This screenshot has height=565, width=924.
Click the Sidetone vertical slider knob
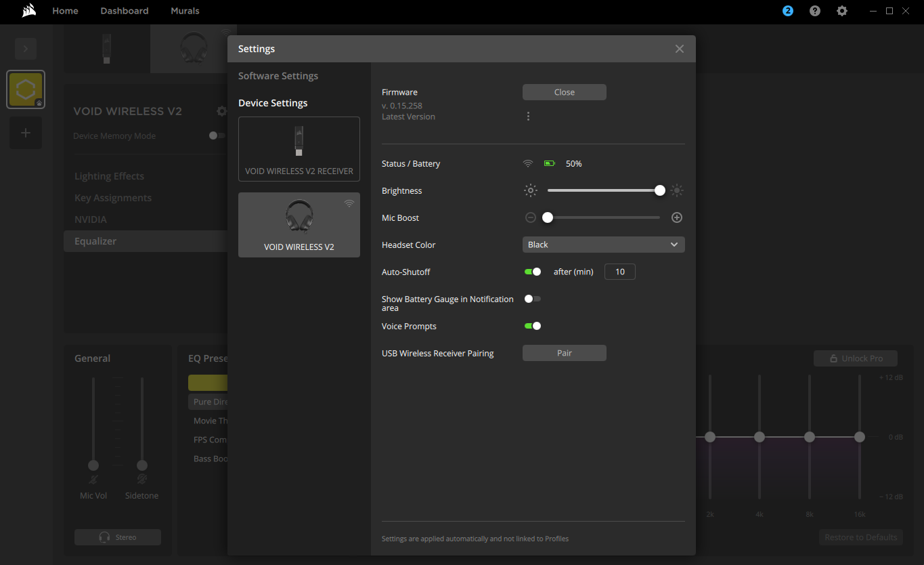[142, 465]
